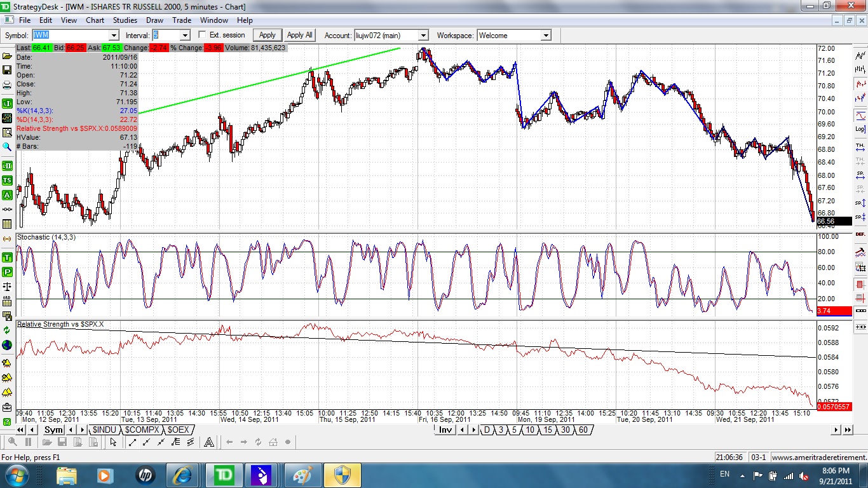The image size is (868, 488).
Task: Open the Edit menu
Action: point(46,20)
